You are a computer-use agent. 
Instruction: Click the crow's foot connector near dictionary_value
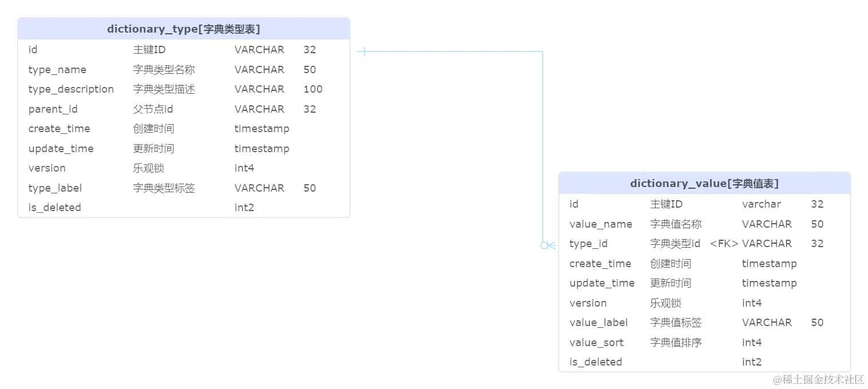coord(548,244)
